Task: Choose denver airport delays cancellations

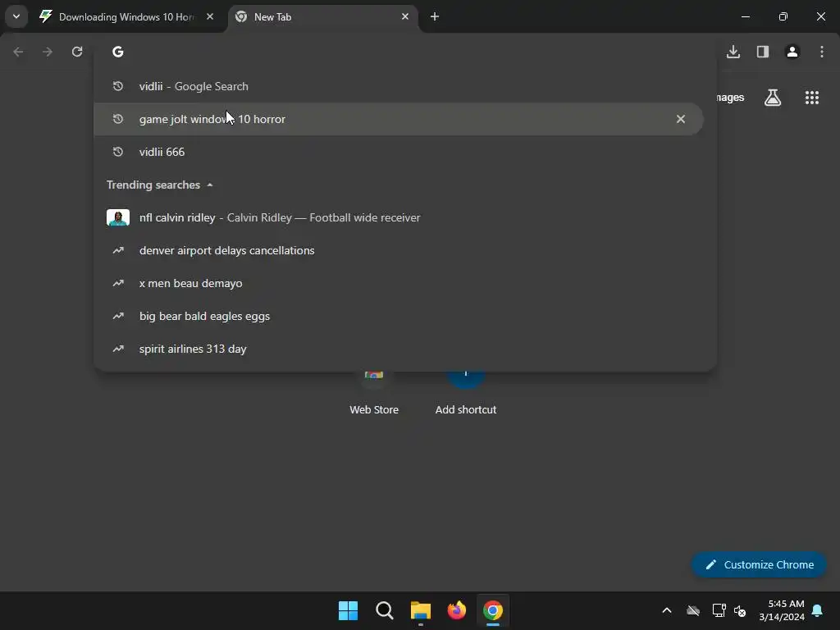Action: [x=399, y=250]
